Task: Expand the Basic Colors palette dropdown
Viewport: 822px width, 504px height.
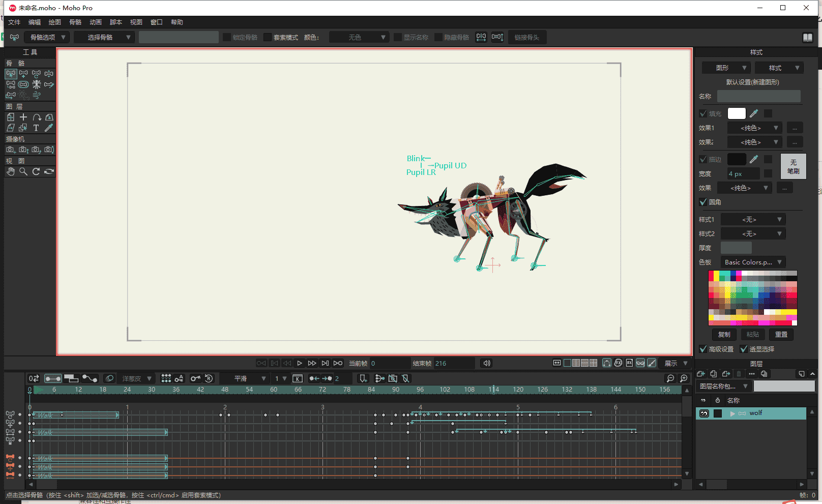Action: (x=753, y=262)
